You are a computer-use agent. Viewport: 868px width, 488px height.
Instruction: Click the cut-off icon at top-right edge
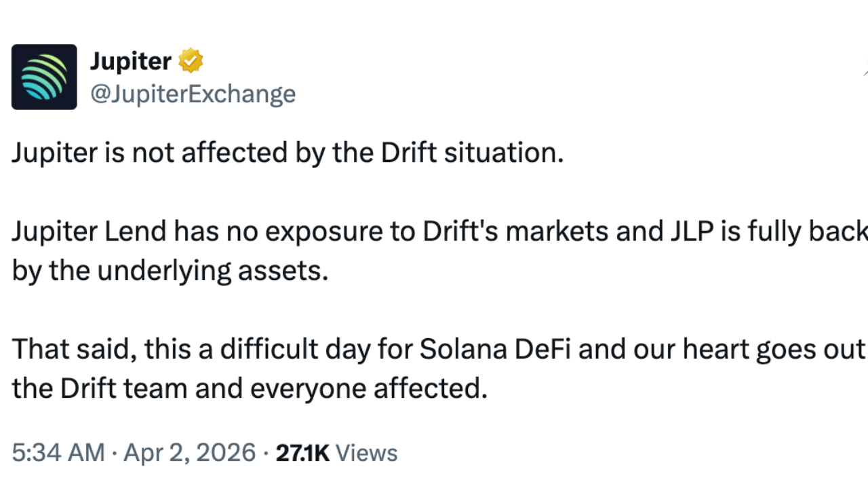pos(865,66)
